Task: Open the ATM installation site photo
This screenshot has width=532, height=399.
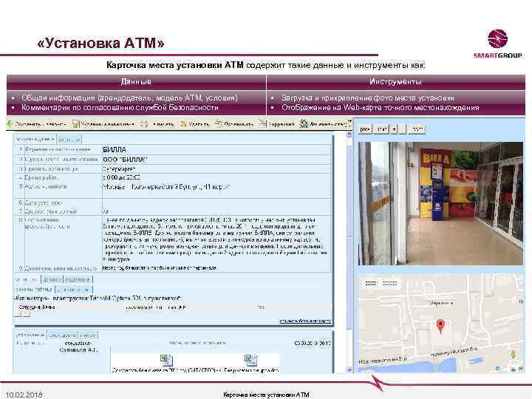Action: 440,203
